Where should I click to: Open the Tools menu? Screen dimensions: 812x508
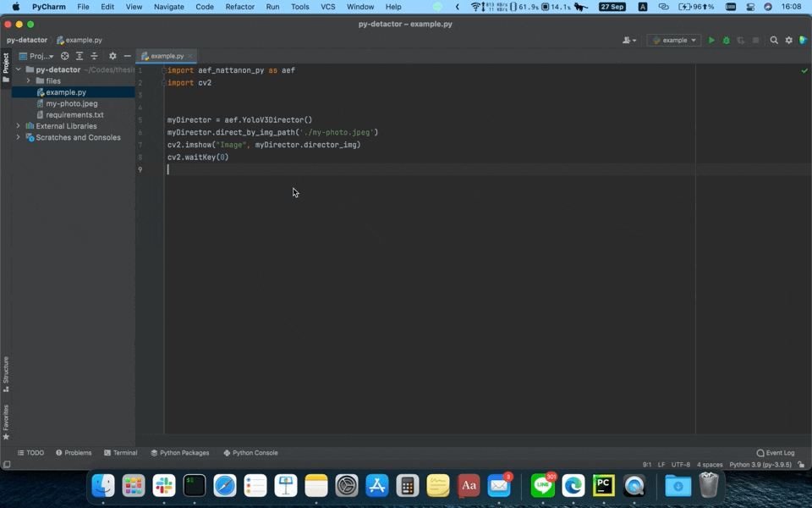(x=299, y=7)
